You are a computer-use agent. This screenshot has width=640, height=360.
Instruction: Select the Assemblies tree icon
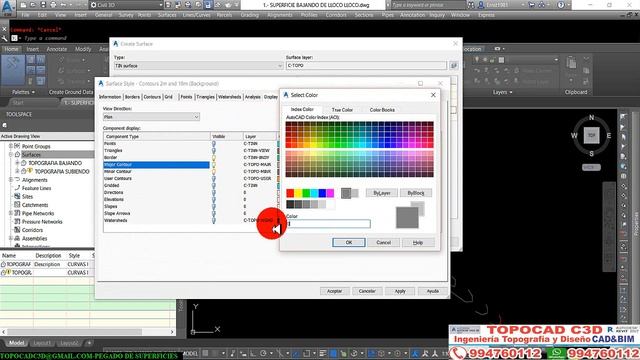pos(17,238)
